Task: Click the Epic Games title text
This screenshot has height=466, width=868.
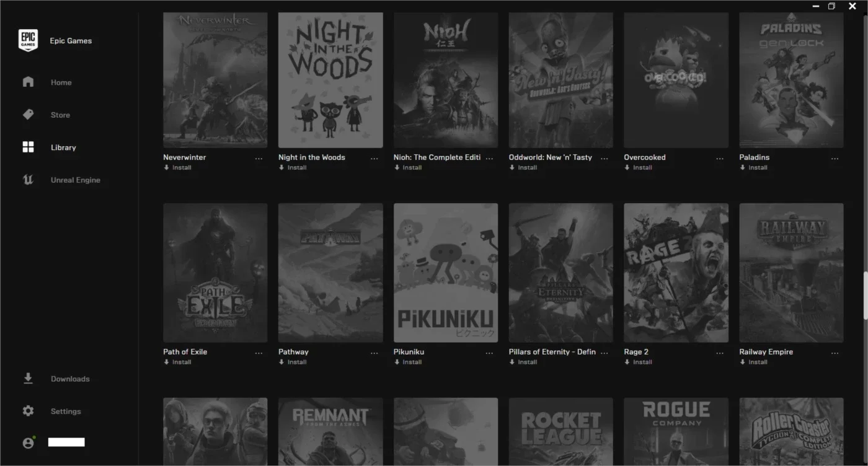Action: (x=71, y=41)
